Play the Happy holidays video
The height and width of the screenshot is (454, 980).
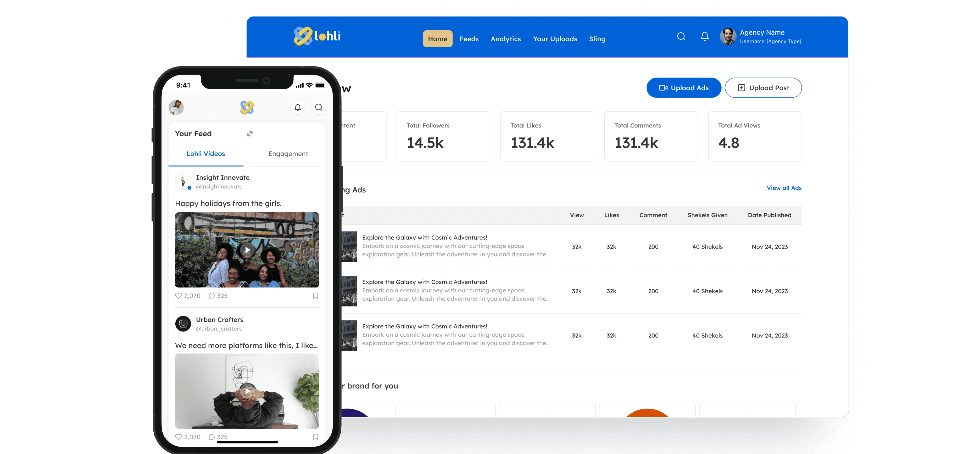coord(247,250)
